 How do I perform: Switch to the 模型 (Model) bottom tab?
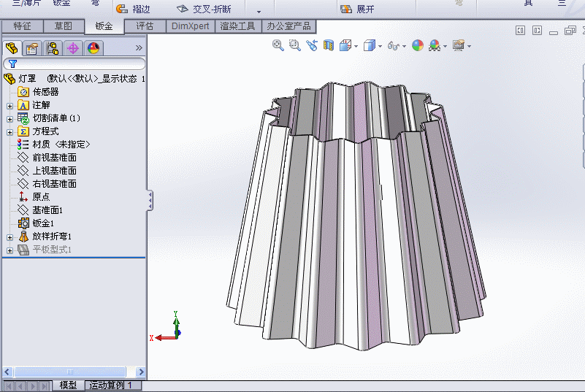[x=68, y=385]
